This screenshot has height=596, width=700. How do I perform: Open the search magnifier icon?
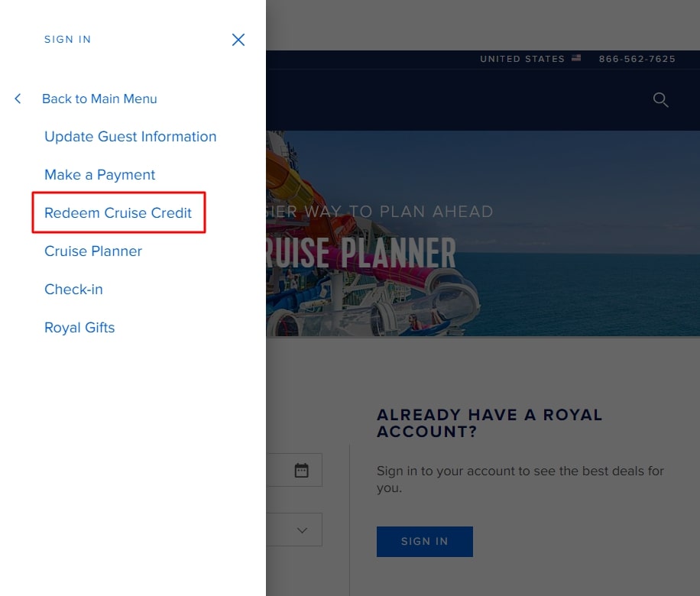point(660,99)
